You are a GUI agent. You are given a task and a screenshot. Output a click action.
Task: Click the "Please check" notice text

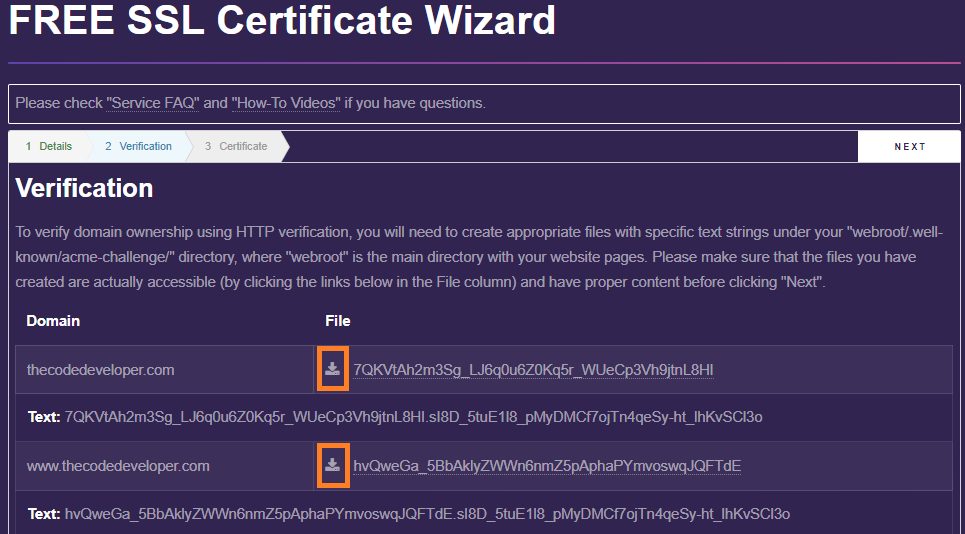click(x=60, y=103)
